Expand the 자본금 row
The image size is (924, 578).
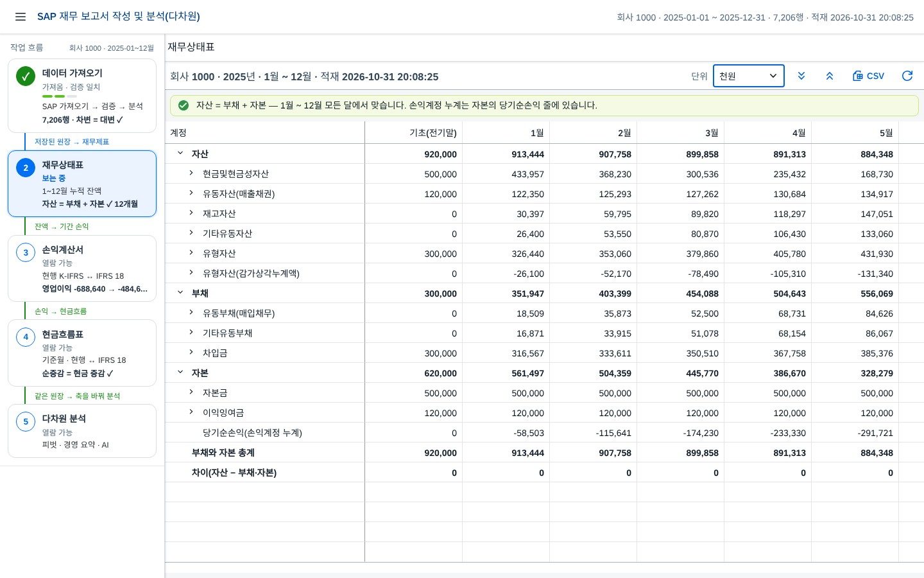191,392
